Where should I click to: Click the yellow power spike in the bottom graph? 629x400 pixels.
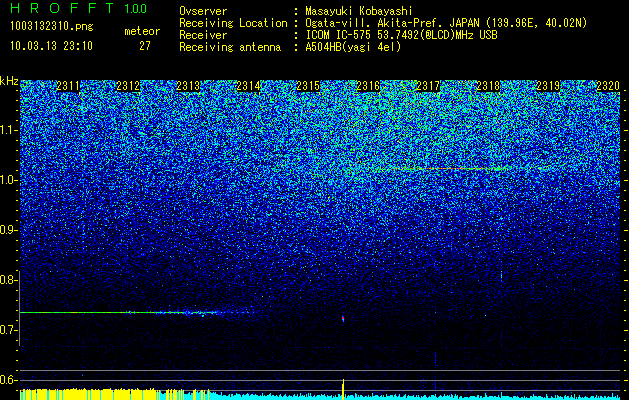[343, 388]
